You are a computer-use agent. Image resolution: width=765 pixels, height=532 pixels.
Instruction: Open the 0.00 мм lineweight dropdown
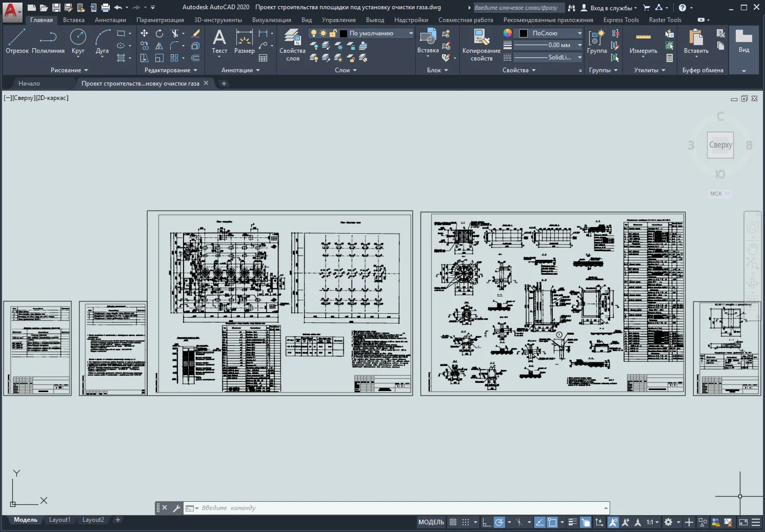pyautogui.click(x=548, y=45)
